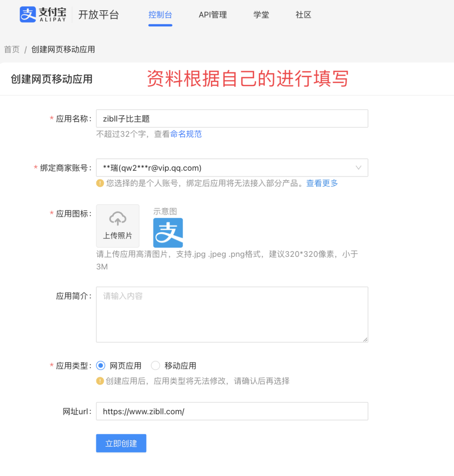Open the 命名规范 link
Image resolution: width=454 pixels, height=476 pixels.
click(186, 134)
